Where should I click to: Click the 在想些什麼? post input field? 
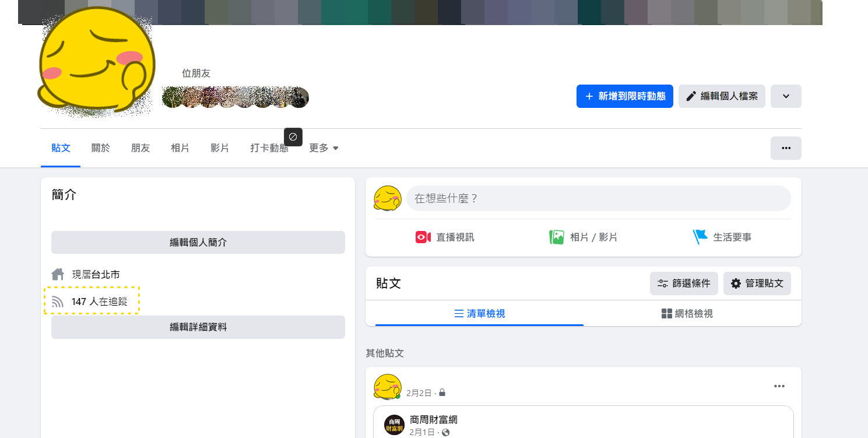pyautogui.click(x=599, y=198)
